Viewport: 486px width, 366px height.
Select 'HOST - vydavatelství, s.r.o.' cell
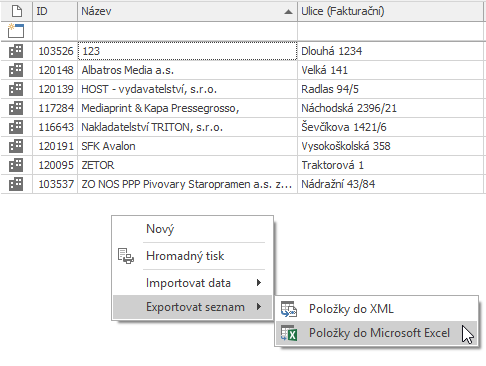187,89
